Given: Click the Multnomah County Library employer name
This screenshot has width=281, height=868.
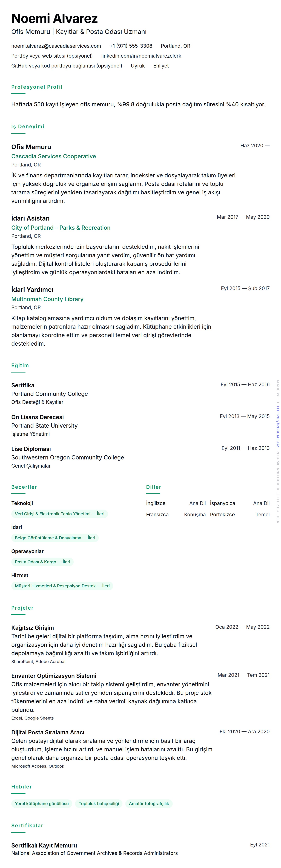Looking at the screenshot, I should [47, 299].
